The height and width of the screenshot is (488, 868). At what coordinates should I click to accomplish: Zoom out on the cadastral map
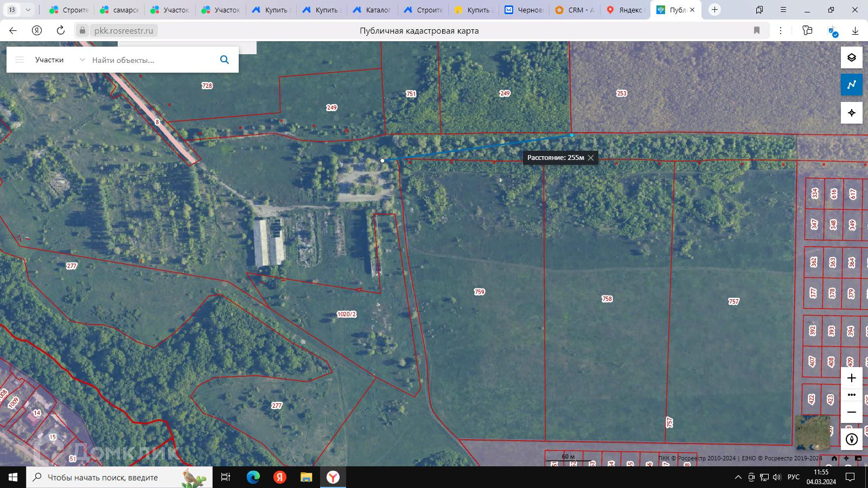852,412
